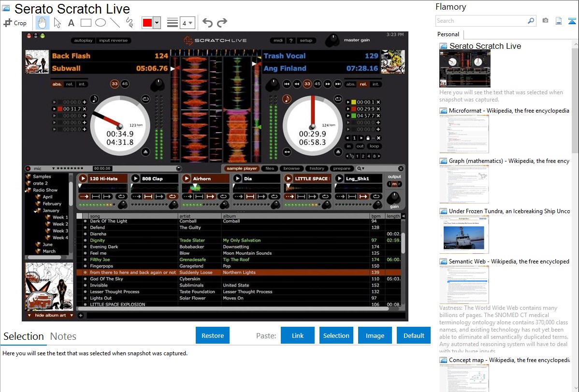The width and height of the screenshot is (579, 392).
Task: Click the hide album art button
Action: tap(50, 316)
